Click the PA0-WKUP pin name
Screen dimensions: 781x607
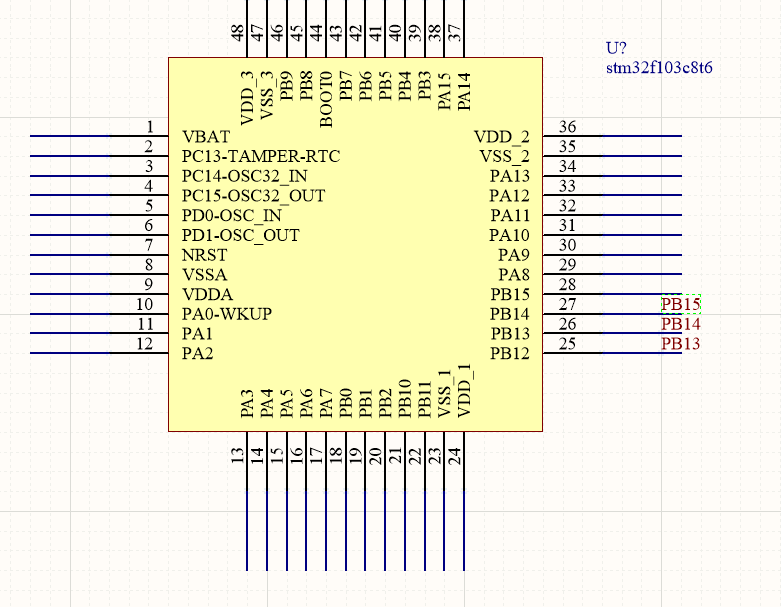click(x=227, y=314)
